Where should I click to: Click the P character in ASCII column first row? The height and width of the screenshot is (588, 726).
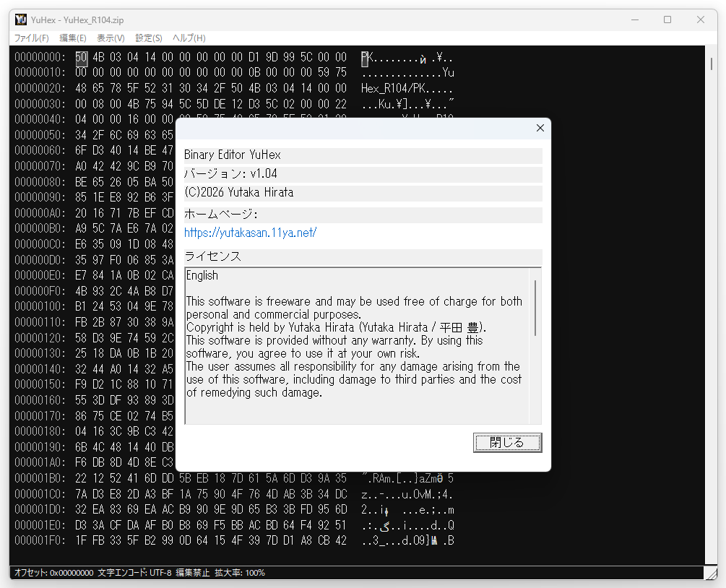[x=364, y=58]
